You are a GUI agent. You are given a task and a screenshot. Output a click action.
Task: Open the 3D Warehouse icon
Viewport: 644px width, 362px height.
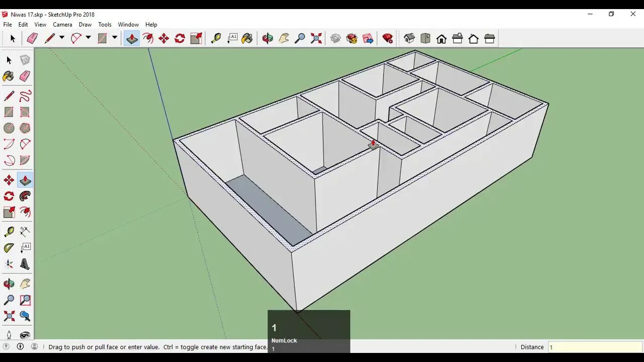click(336, 39)
